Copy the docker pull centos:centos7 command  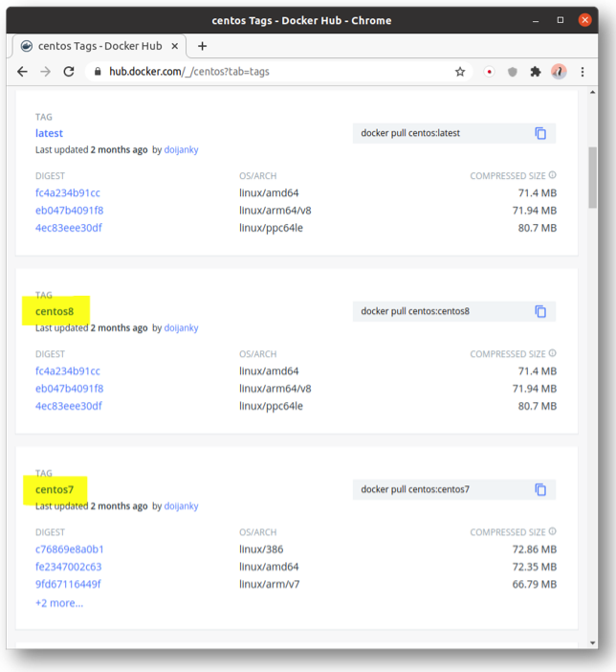click(x=540, y=489)
